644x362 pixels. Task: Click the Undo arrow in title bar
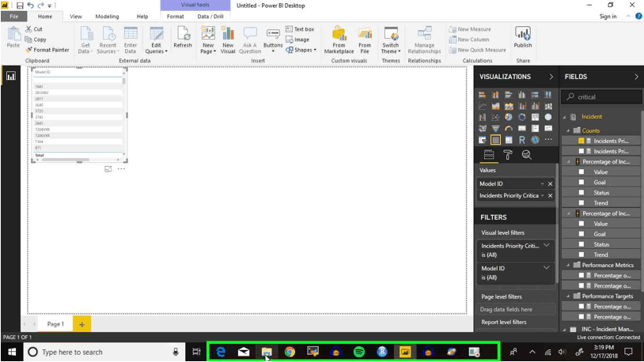[30, 6]
